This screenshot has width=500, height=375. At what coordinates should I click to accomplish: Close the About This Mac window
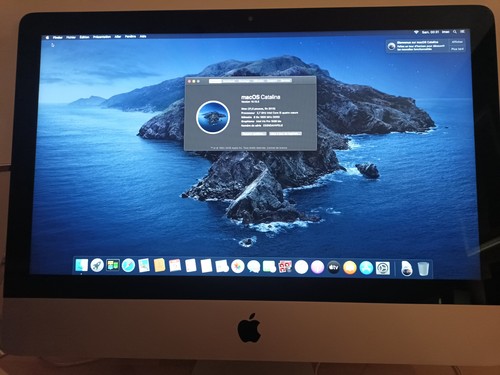pos(189,81)
